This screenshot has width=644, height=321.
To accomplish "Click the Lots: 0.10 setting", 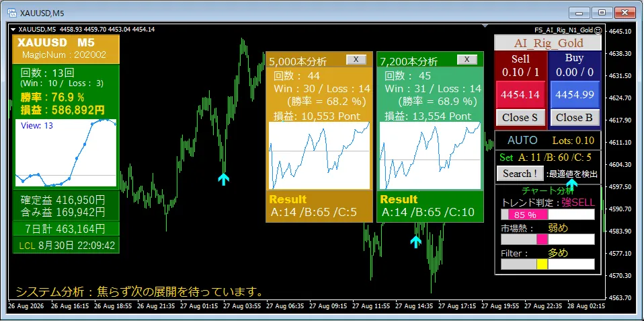I will [573, 141].
